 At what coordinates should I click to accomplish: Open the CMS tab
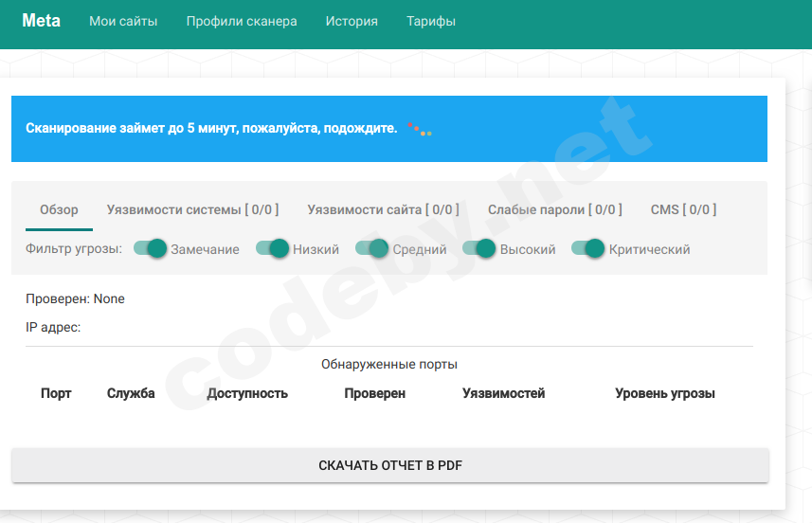pyautogui.click(x=683, y=209)
